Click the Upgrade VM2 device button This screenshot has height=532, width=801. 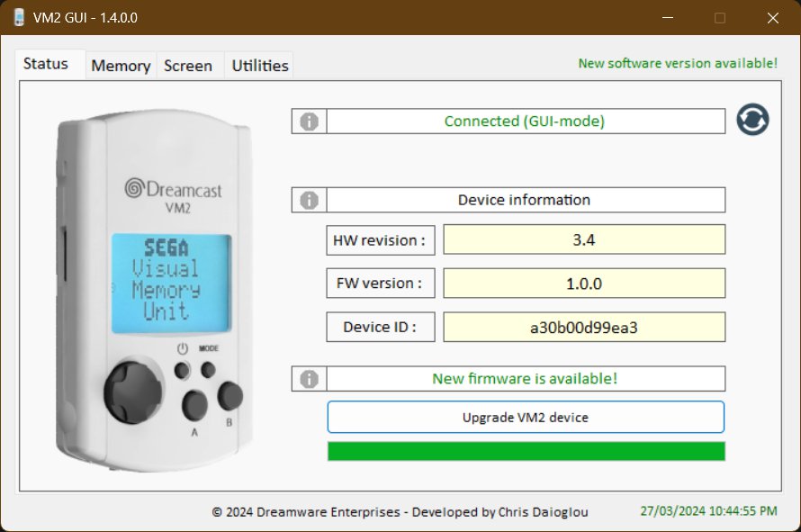click(526, 417)
